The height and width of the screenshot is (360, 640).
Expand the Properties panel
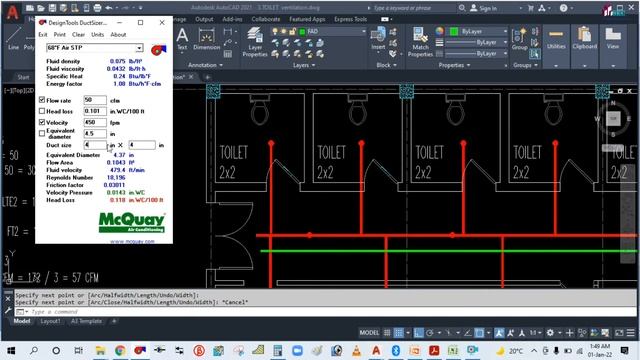[x=454, y=65]
